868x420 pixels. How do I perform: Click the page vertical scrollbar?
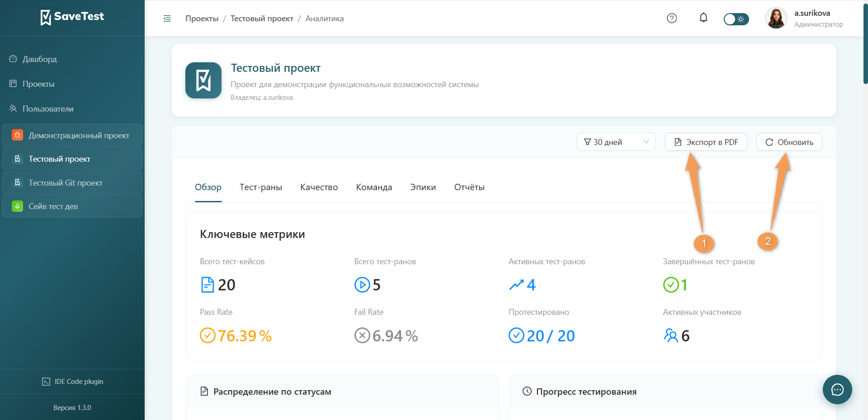tap(865, 43)
